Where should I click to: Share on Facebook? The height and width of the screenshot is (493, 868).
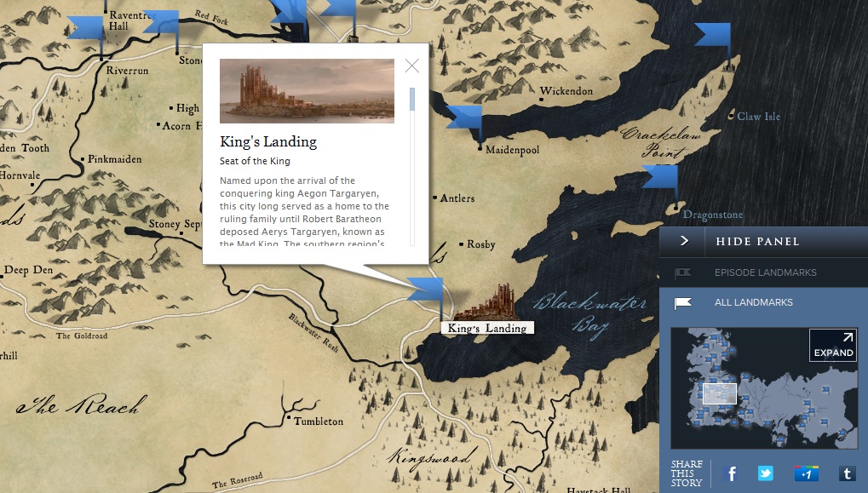click(x=730, y=473)
